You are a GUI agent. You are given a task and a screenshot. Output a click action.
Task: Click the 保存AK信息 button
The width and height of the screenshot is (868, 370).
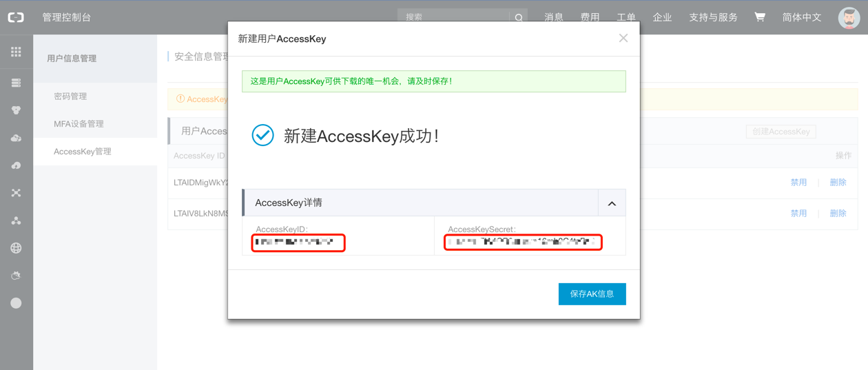pyautogui.click(x=592, y=294)
